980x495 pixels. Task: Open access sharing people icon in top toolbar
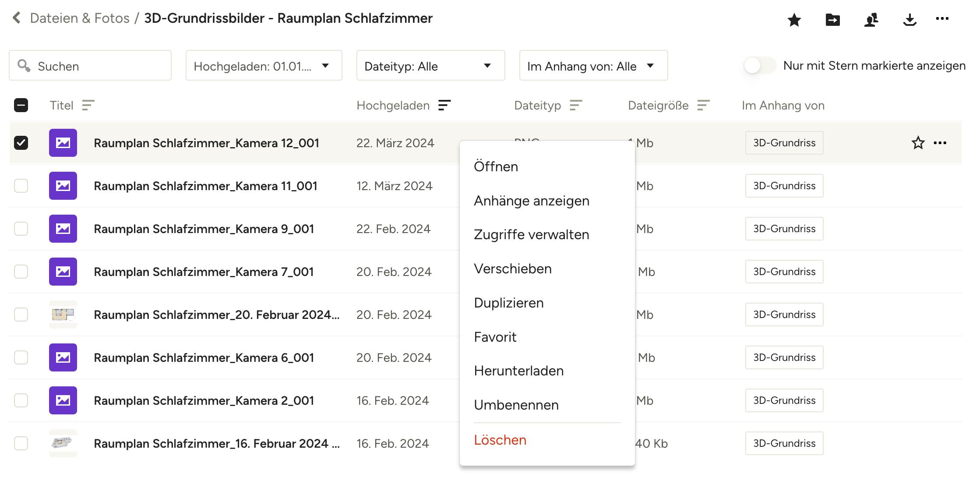871,20
